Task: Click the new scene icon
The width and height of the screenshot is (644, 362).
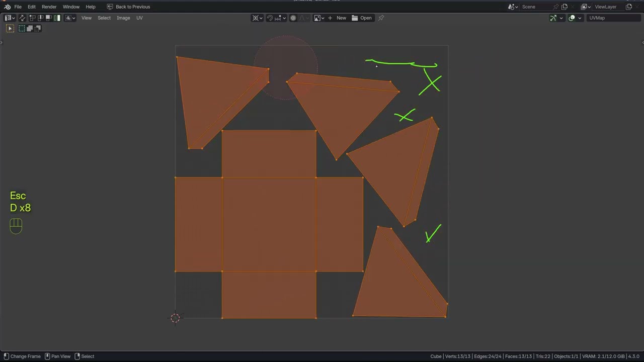Action: coord(565,7)
